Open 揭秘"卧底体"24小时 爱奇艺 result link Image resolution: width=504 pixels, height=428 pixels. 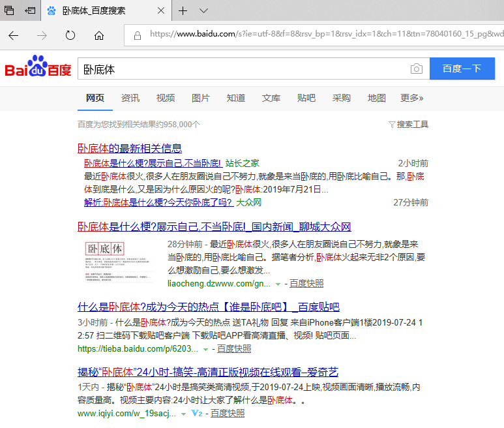pyautogui.click(x=208, y=373)
